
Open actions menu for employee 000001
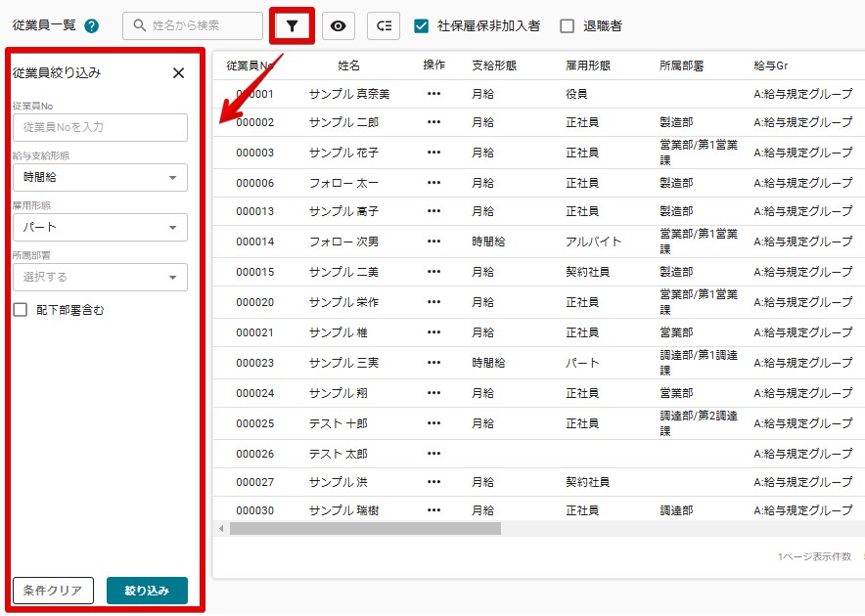pyautogui.click(x=433, y=94)
